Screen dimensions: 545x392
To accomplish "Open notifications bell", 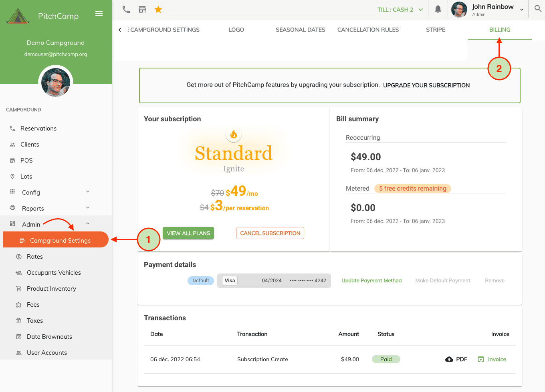I will click(438, 9).
